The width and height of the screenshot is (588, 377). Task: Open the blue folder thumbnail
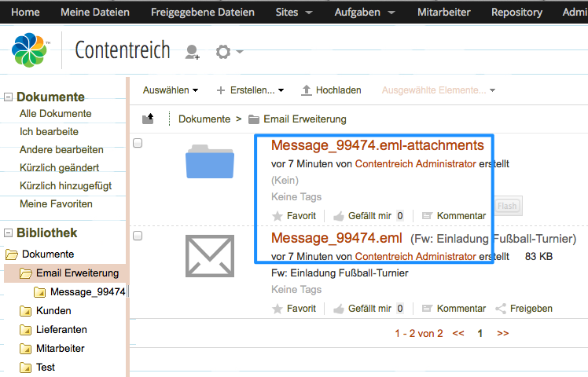click(210, 161)
